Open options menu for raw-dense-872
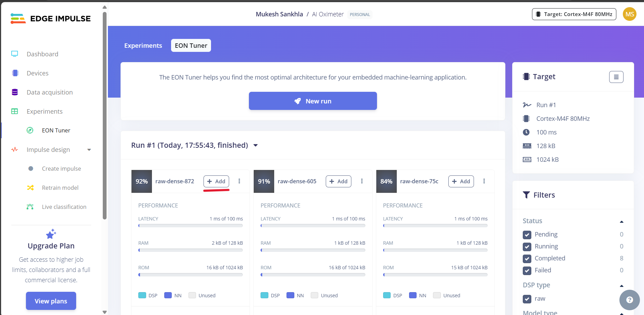This screenshot has width=644, height=315. [x=239, y=181]
